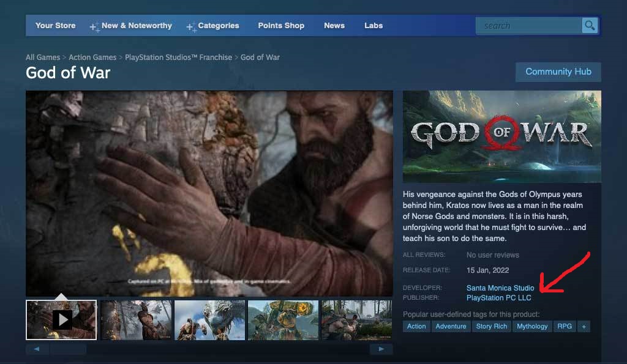Image resolution: width=627 pixels, height=364 pixels.
Task: Focus the store search field
Action: click(x=528, y=26)
